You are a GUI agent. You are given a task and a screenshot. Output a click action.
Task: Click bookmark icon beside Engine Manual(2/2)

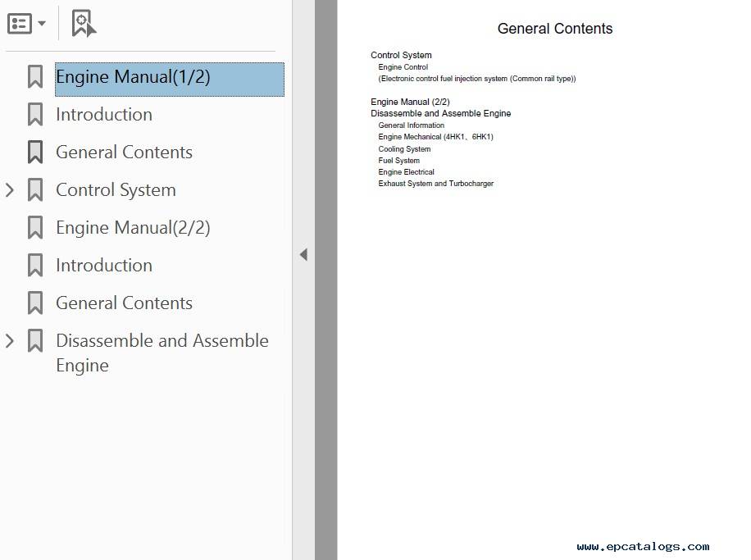[35, 228]
